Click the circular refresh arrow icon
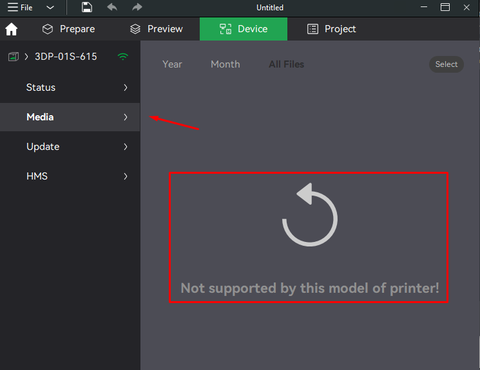Viewport: 480px width, 370px height. tap(310, 215)
